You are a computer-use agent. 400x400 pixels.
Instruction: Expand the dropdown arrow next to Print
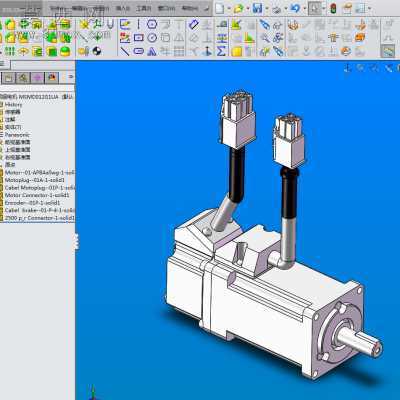tap(286, 8)
